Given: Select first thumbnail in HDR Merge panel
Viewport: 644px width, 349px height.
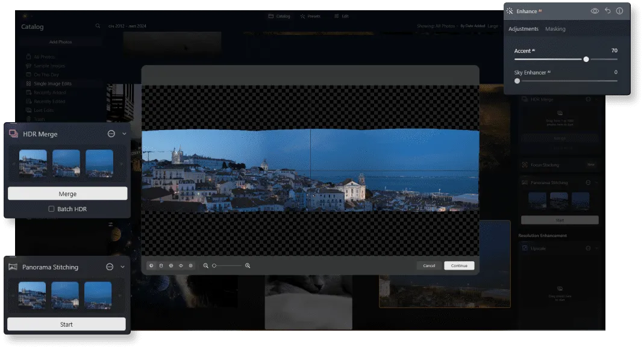Looking at the screenshot, I should (x=33, y=163).
